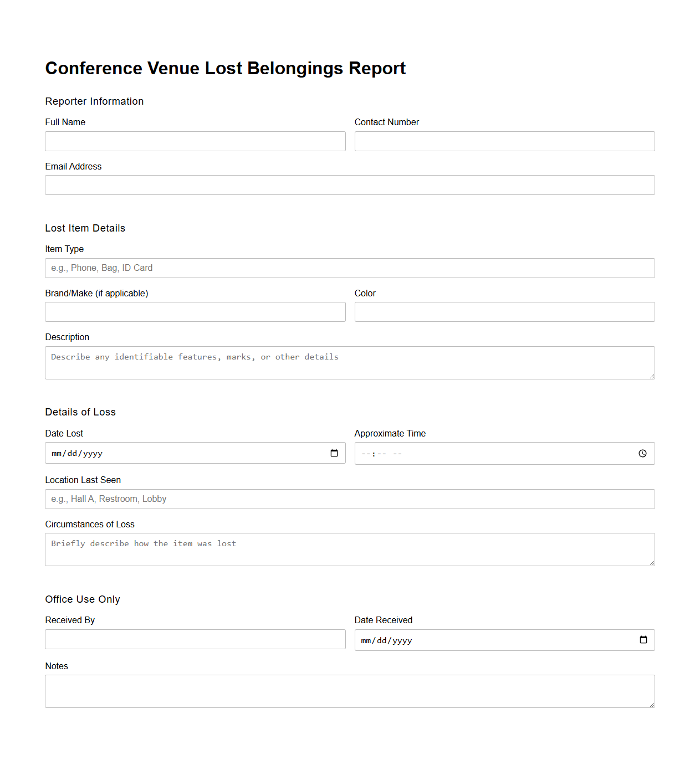This screenshot has height=765, width=700.
Task: Click inside the Description text area
Action: (x=350, y=362)
